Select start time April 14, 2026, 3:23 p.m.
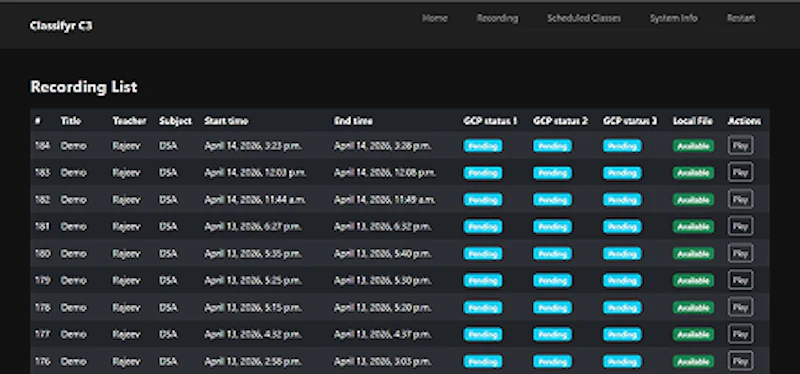The width and height of the screenshot is (800, 374). click(x=253, y=146)
